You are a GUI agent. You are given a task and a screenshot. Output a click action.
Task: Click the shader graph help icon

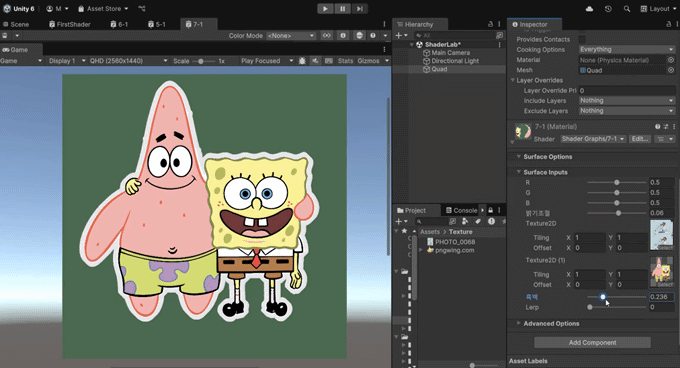click(x=373, y=36)
